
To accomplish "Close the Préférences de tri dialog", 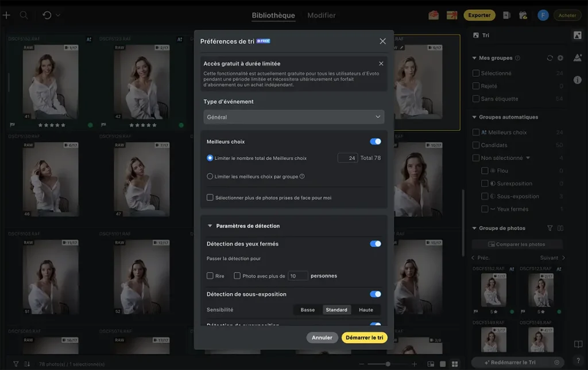I will click(x=382, y=41).
